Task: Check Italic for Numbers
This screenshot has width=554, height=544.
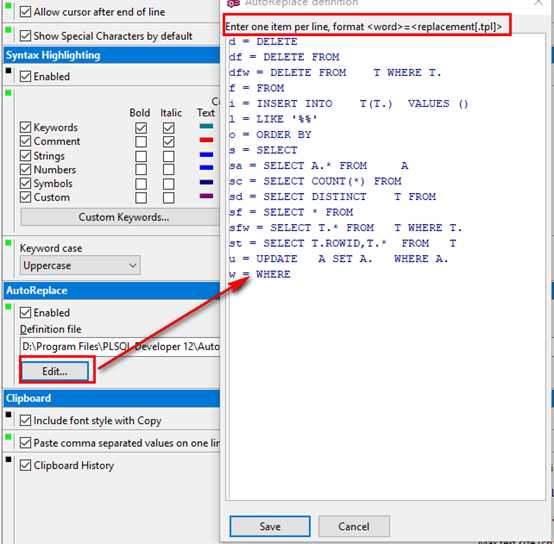Action: (x=169, y=170)
